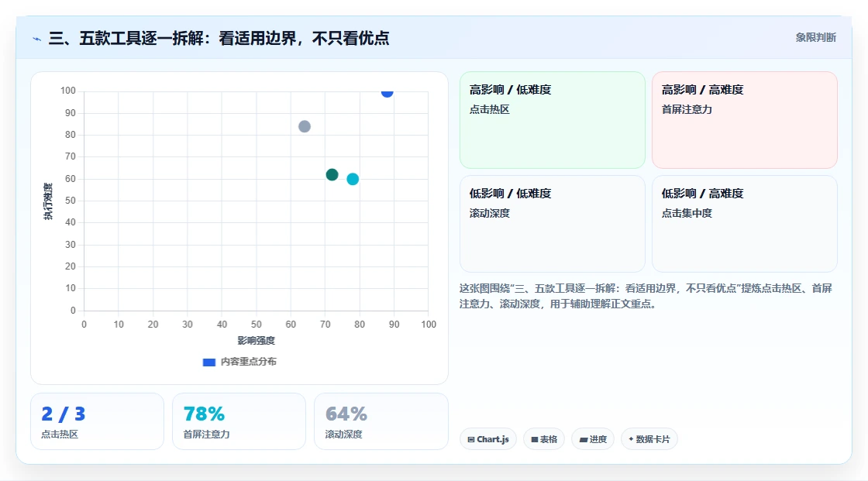Click the 点击热区 text in green card
Screen dimensions: 868x481
(489, 109)
